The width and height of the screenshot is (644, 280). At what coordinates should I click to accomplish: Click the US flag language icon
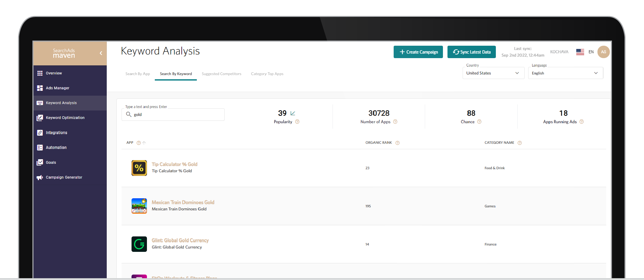point(580,52)
